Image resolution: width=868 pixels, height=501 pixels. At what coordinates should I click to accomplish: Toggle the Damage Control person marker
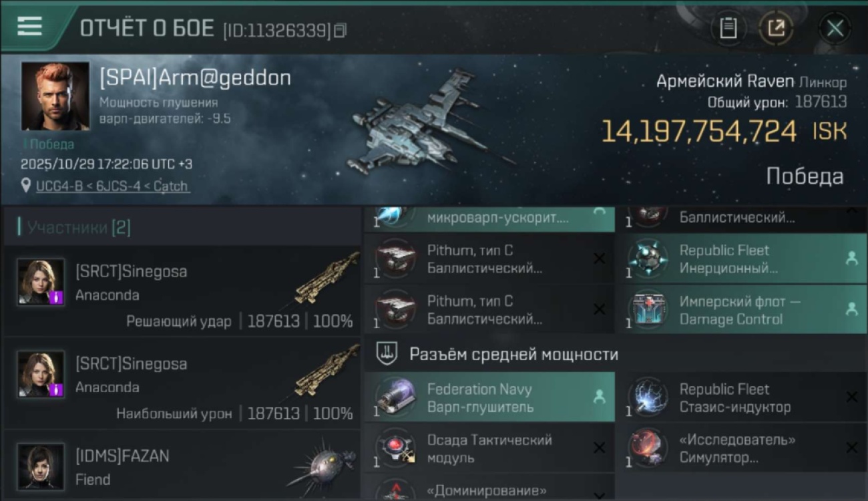click(851, 309)
